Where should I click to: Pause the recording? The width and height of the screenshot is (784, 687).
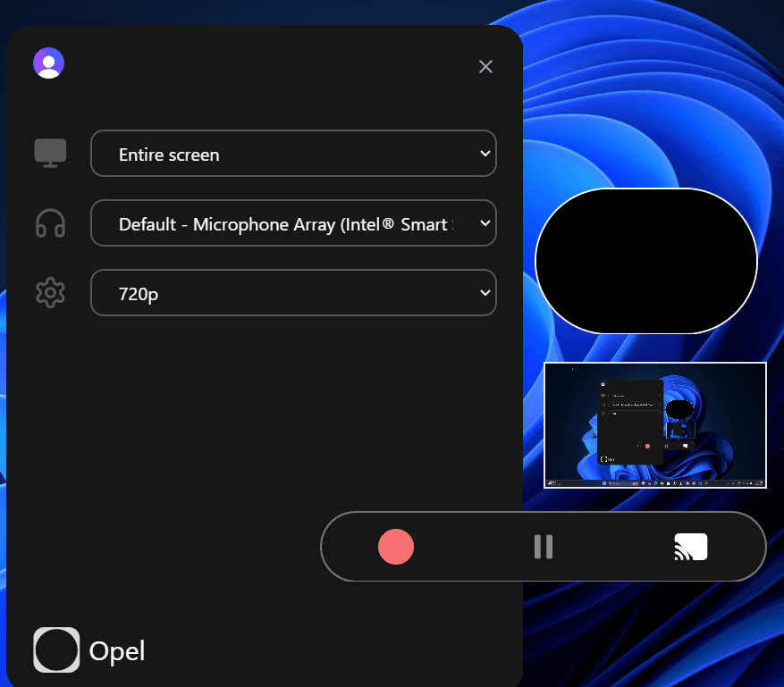543,547
